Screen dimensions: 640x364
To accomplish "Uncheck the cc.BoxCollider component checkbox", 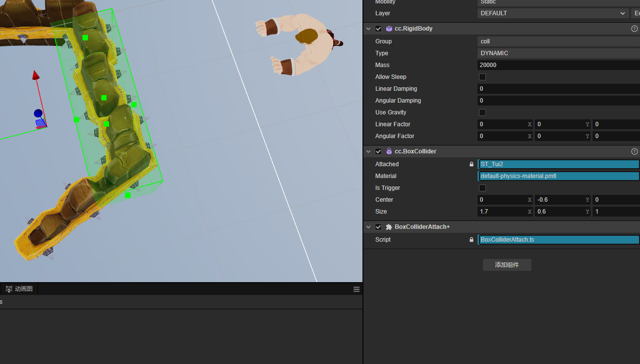I will click(x=378, y=151).
